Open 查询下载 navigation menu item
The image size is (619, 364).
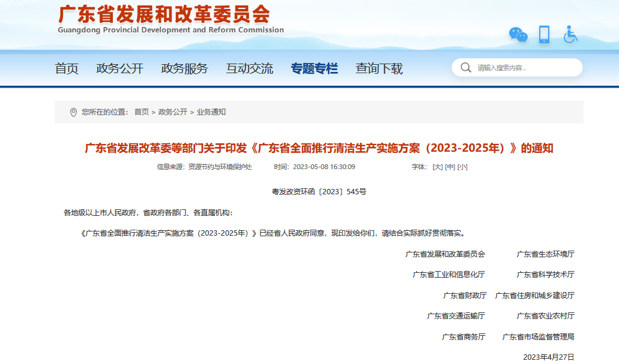click(x=379, y=68)
